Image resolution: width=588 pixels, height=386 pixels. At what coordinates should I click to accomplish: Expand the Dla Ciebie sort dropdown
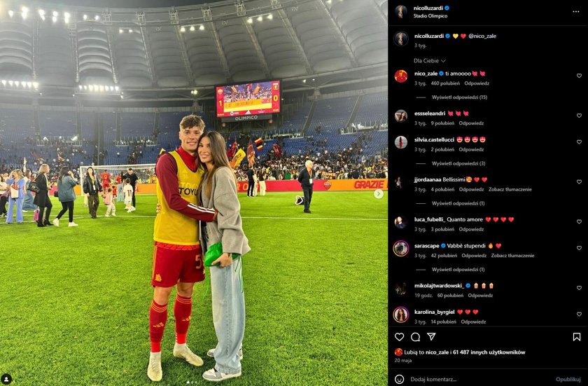point(429,60)
